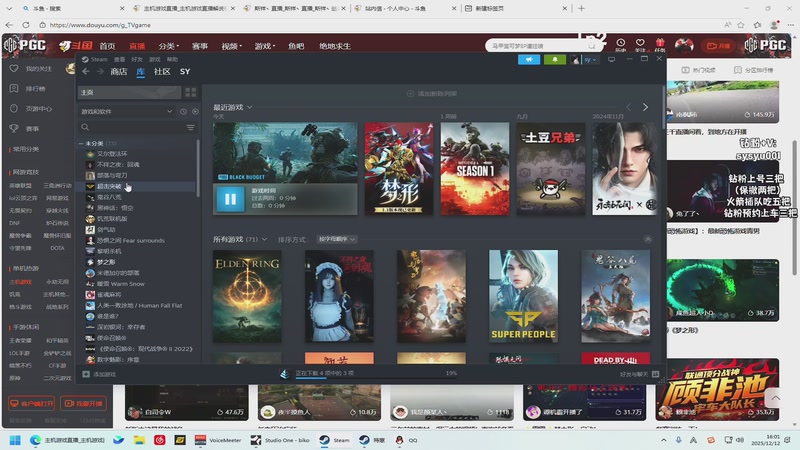800x450 pixels.
Task: Click into the library search field
Action: (x=134, y=127)
